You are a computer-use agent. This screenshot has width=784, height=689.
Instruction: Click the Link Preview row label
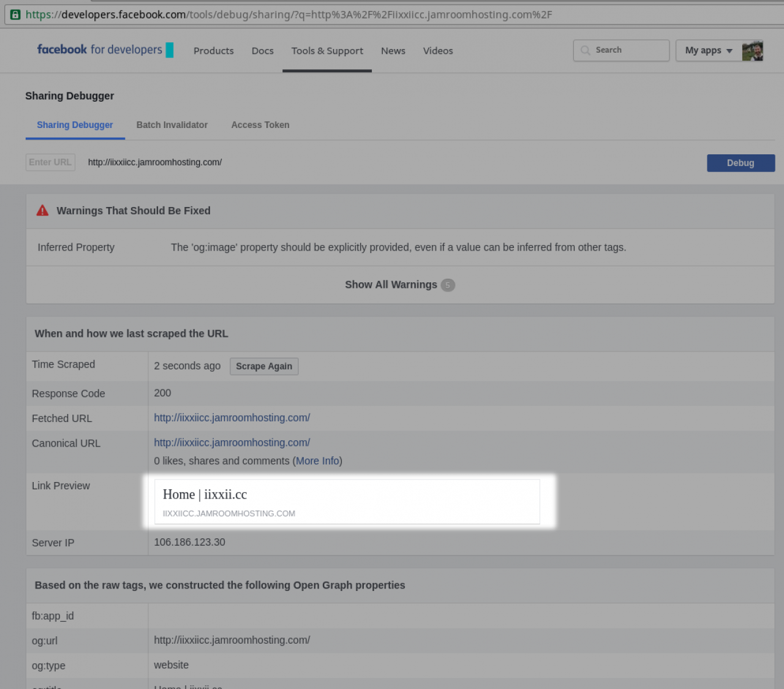pyautogui.click(x=61, y=486)
